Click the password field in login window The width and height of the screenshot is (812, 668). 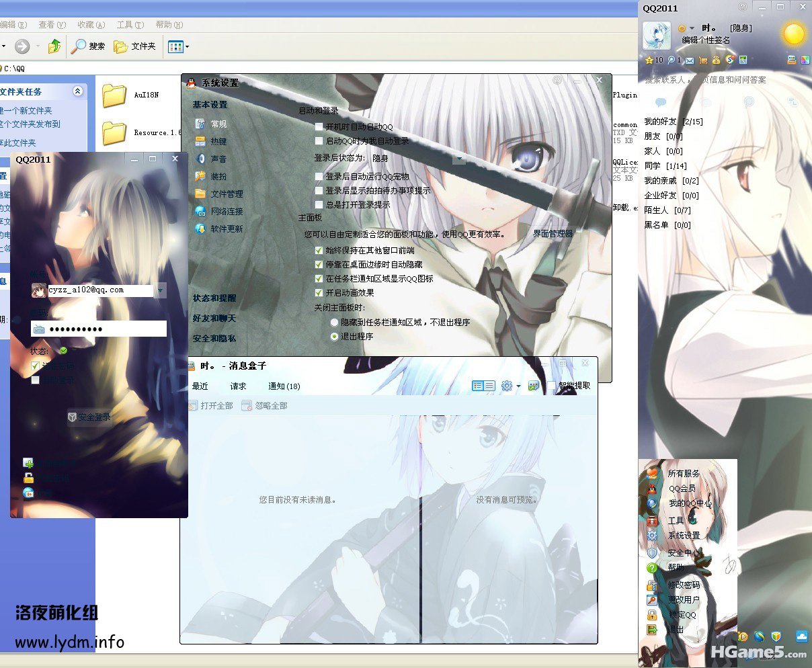coord(99,329)
